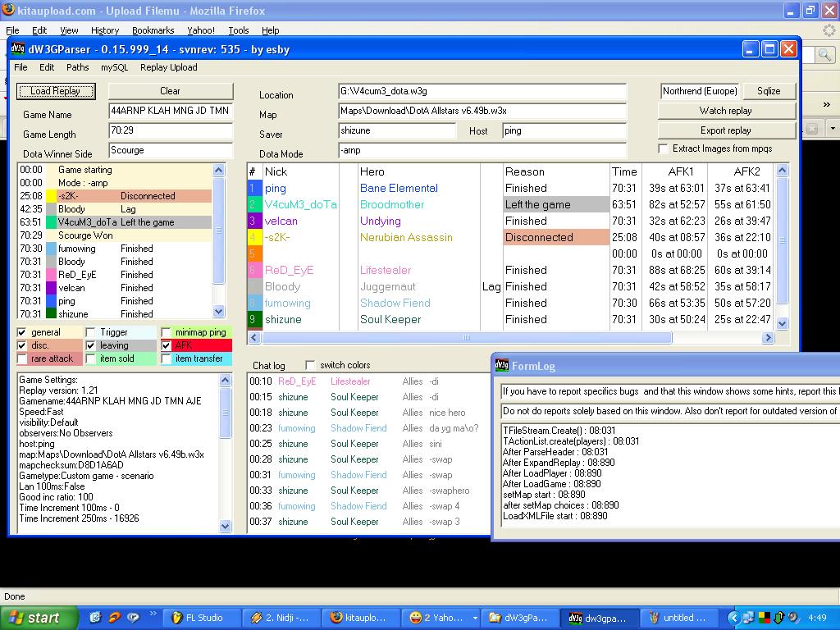Click the Watch replay button
This screenshot has width=840, height=630.
tap(726, 111)
